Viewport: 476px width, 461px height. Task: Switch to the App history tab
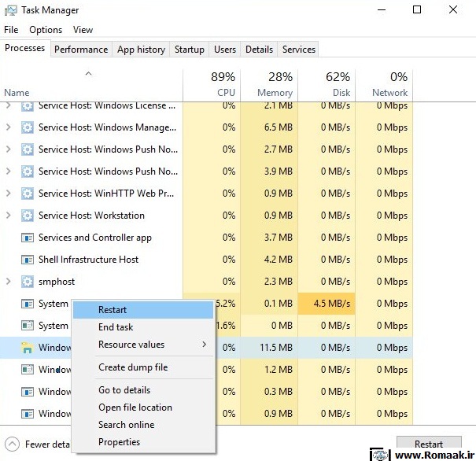point(141,50)
